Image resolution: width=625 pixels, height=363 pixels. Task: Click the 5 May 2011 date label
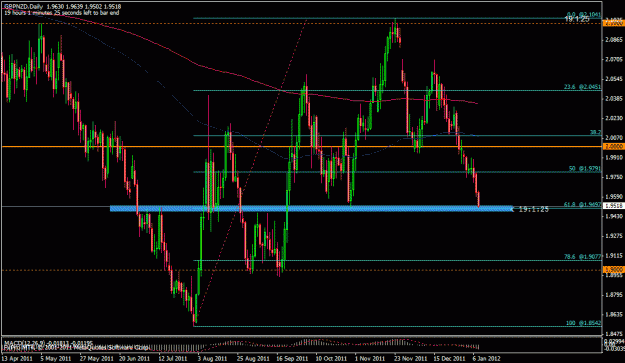coord(55,358)
